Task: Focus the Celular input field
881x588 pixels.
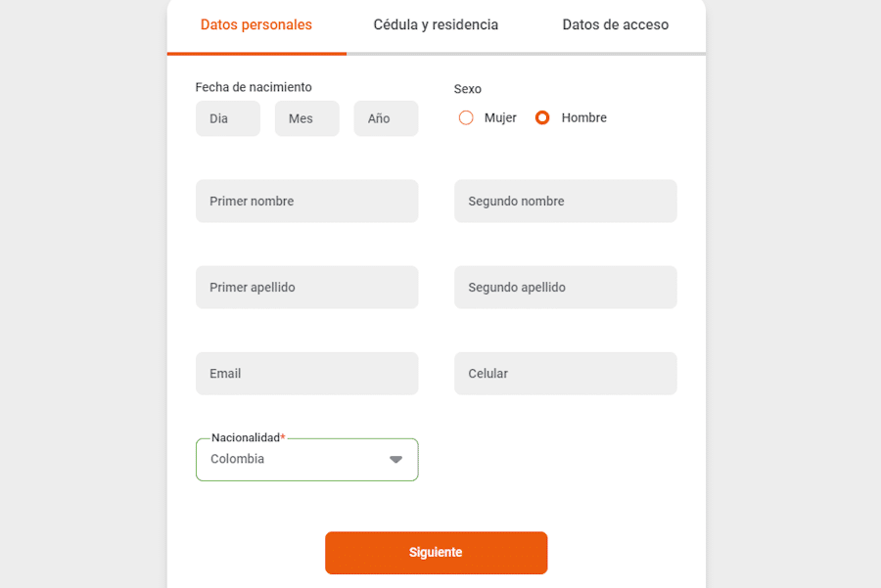Action: pos(565,374)
